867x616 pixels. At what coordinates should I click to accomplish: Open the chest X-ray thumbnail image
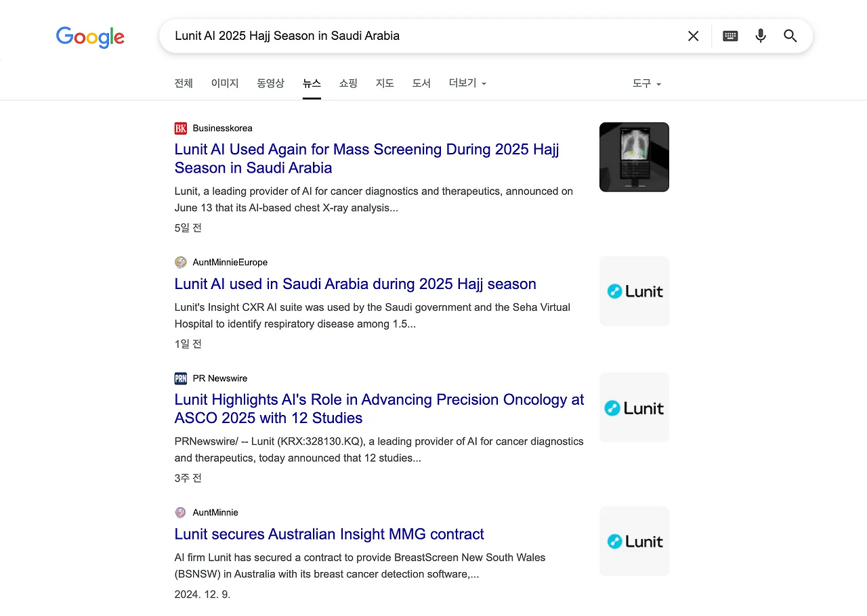pyautogui.click(x=634, y=157)
